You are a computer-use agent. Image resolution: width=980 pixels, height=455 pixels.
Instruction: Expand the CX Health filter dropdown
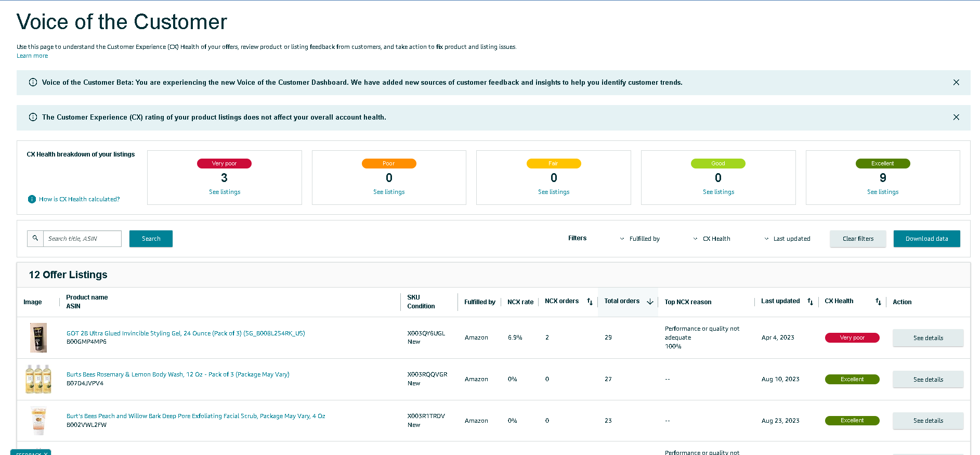tap(711, 239)
